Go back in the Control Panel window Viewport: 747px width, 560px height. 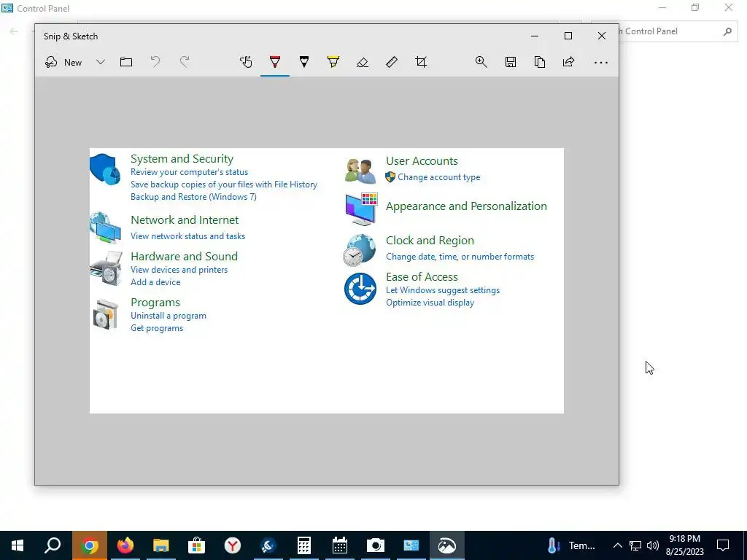(x=14, y=31)
